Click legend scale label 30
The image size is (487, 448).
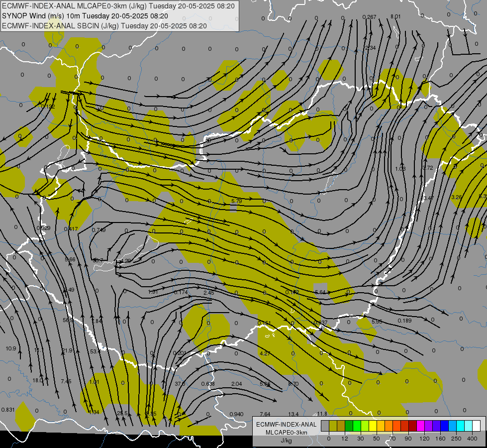point(360,439)
